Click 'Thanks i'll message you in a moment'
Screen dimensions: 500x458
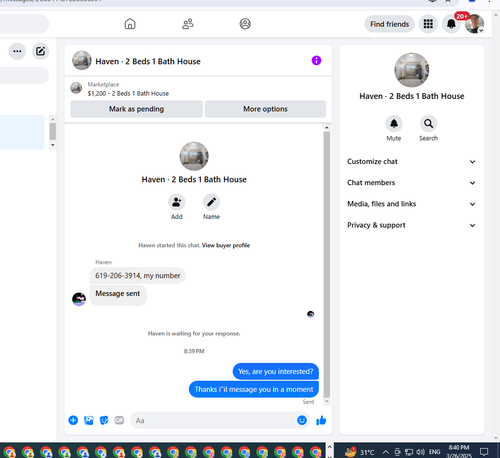pyautogui.click(x=254, y=389)
